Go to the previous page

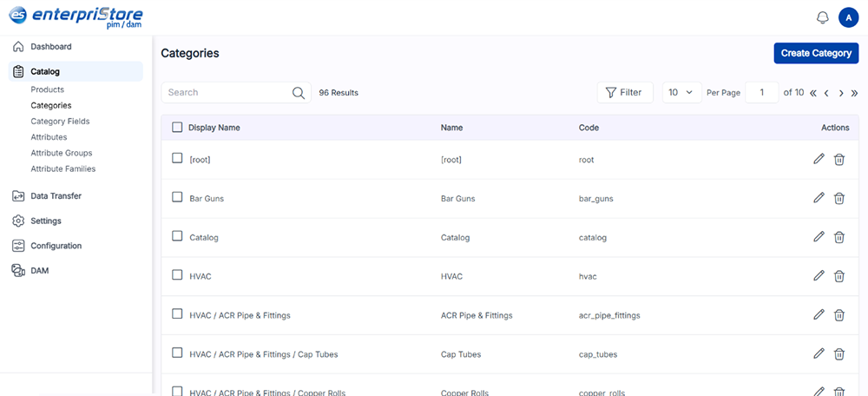click(826, 93)
